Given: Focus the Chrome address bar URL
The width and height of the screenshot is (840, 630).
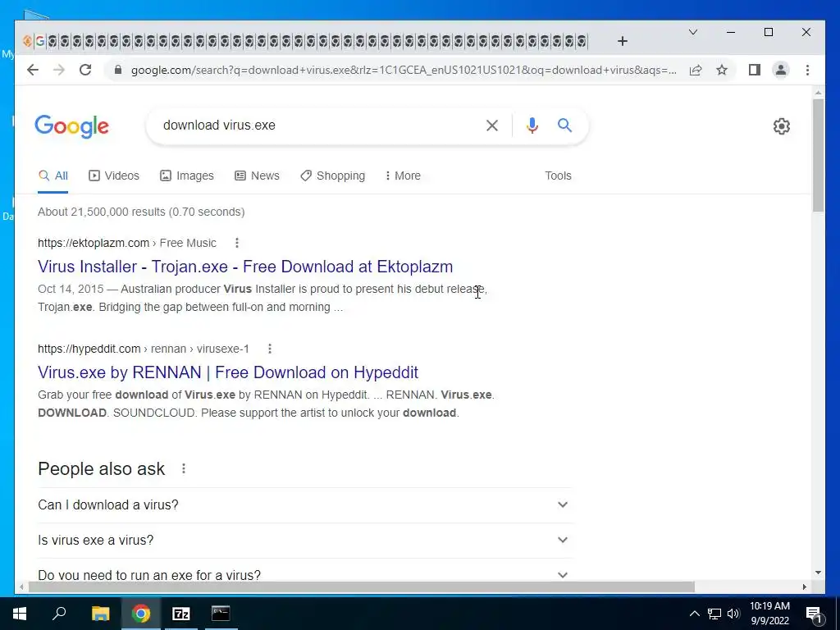Looking at the screenshot, I should pos(404,71).
